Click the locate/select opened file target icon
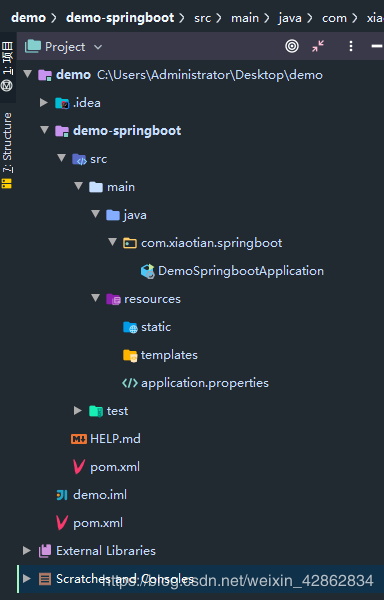The width and height of the screenshot is (384, 600). click(x=292, y=46)
